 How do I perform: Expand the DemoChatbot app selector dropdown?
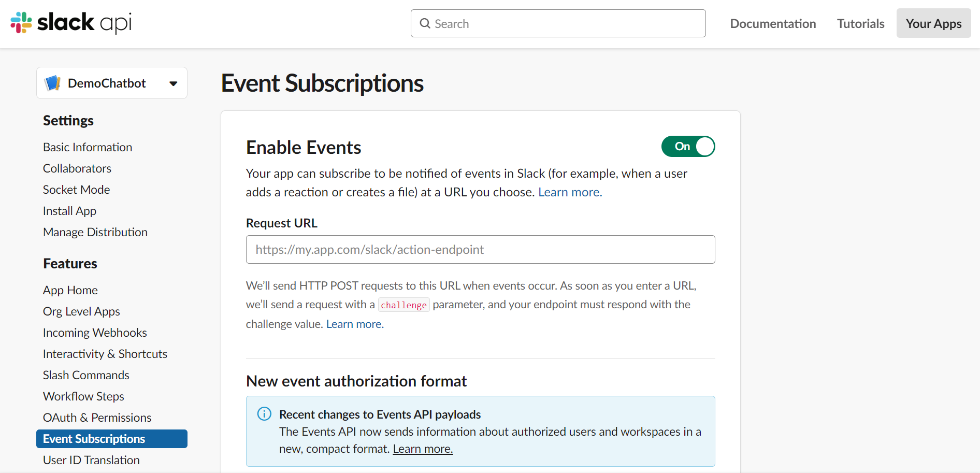click(173, 83)
